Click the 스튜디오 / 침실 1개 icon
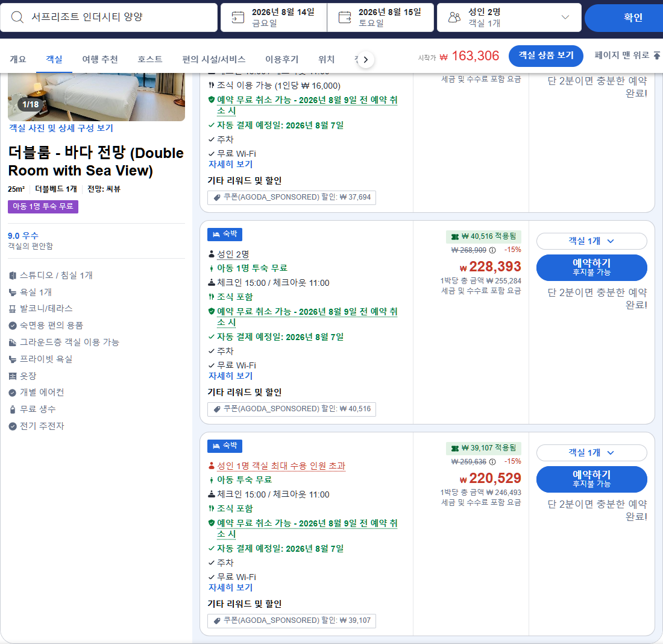Image resolution: width=663 pixels, height=644 pixels. pos(13,276)
